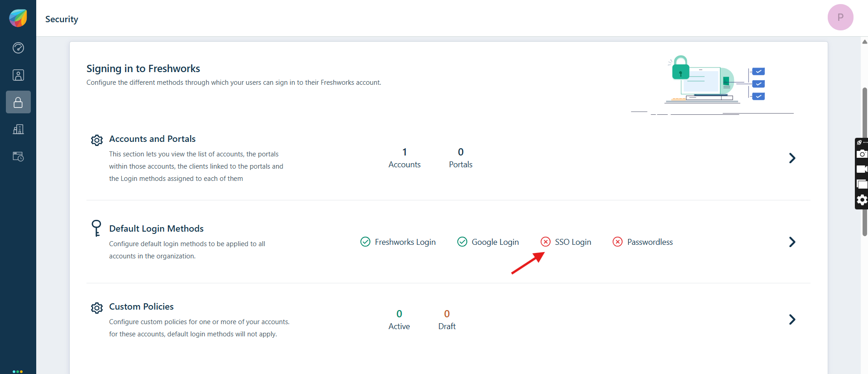
Task: Click the Freshworks Login green check icon
Action: (x=365, y=242)
